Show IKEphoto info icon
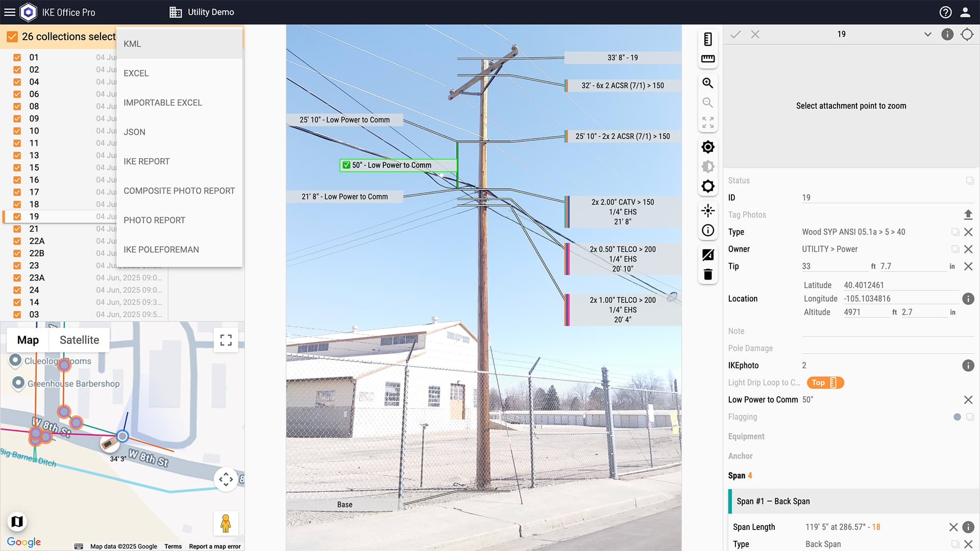The height and width of the screenshot is (551, 980). tap(968, 365)
